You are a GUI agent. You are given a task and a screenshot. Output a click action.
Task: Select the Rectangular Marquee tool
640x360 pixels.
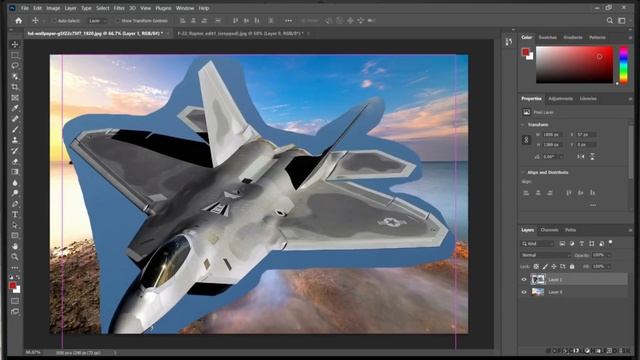click(15, 55)
